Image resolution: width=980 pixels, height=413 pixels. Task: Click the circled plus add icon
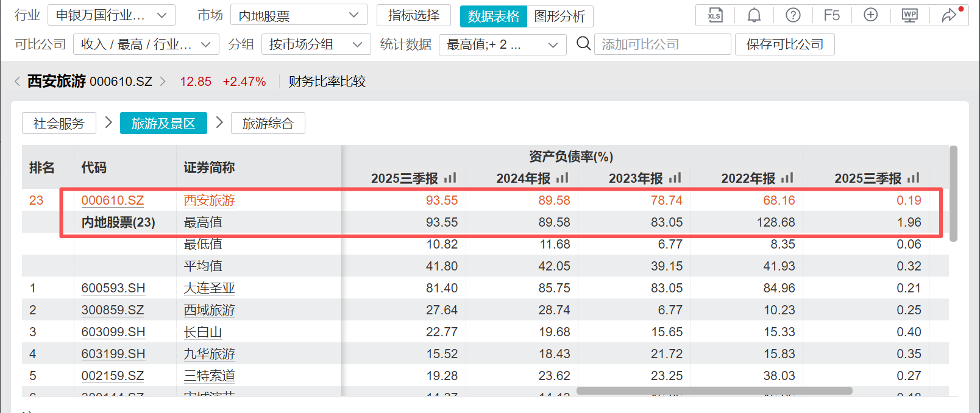871,15
